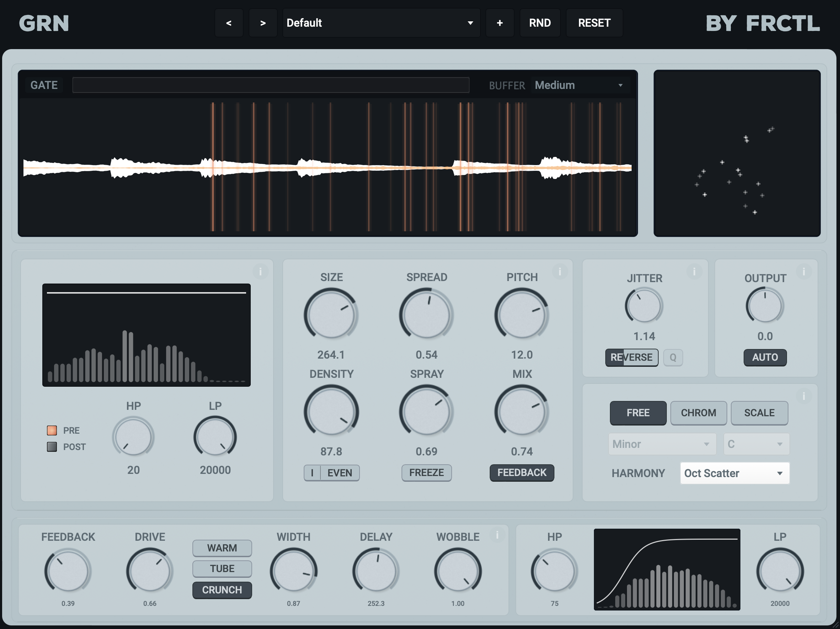840x629 pixels.
Task: Enable the POST spectrum checkbox
Action: (x=52, y=447)
